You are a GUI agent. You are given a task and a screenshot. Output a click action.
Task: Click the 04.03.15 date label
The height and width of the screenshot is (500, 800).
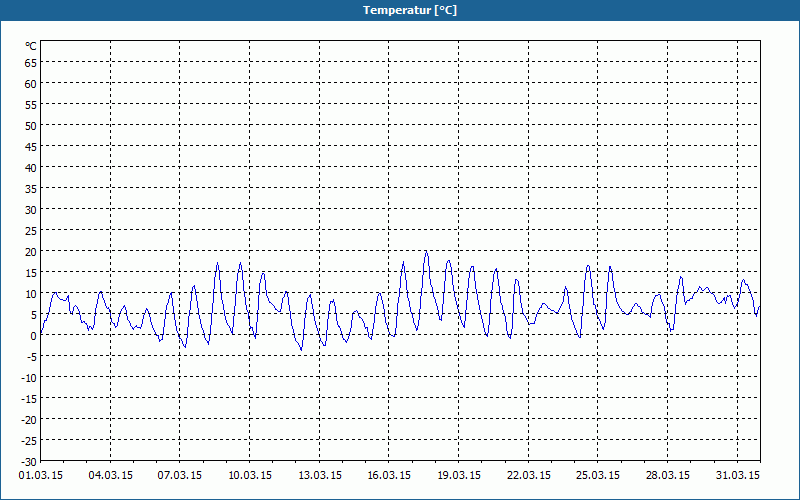coord(111,475)
